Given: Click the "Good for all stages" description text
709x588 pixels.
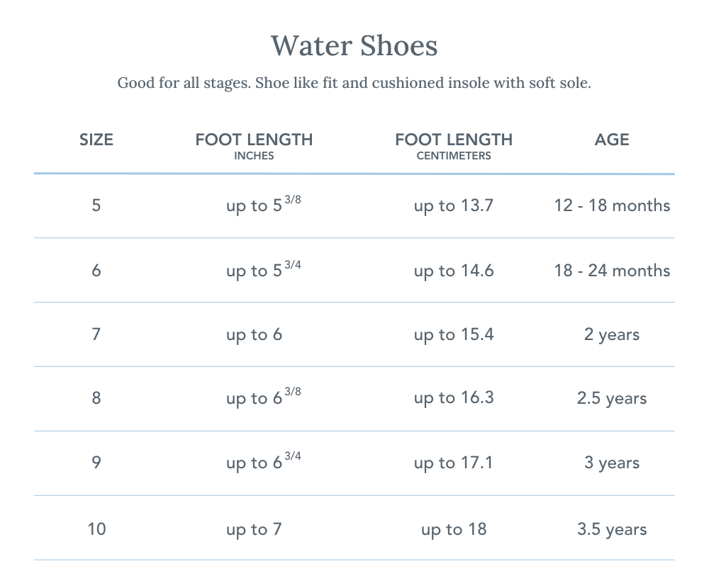Looking at the screenshot, I should point(354,83).
